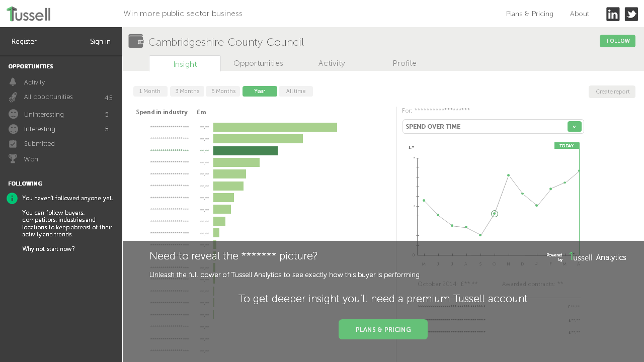
Task: Switch to the Opportunities tab
Action: tap(258, 63)
